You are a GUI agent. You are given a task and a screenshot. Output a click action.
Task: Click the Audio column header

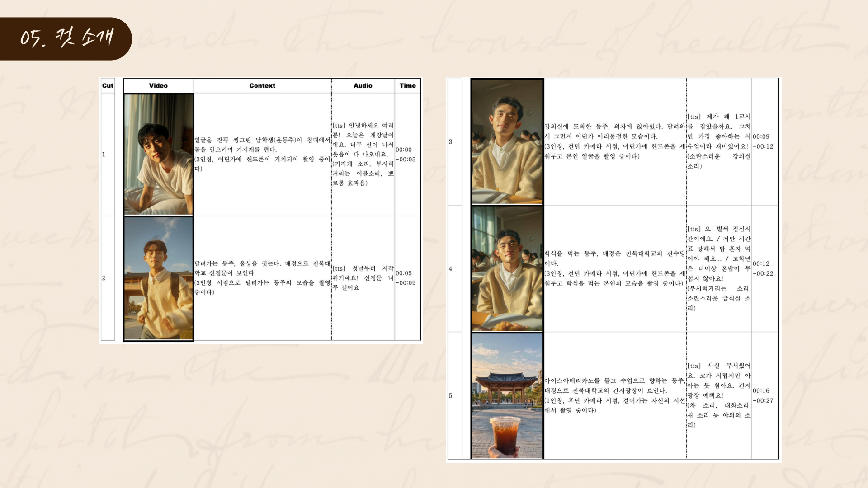point(363,85)
